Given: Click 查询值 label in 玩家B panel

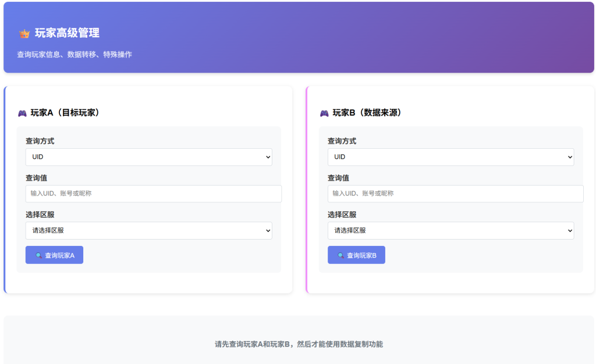Looking at the screenshot, I should [338, 177].
